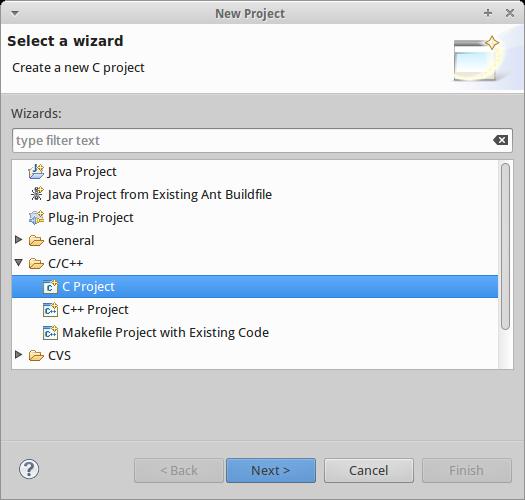The width and height of the screenshot is (525, 500).
Task: Click the Cancel button
Action: [x=369, y=470]
